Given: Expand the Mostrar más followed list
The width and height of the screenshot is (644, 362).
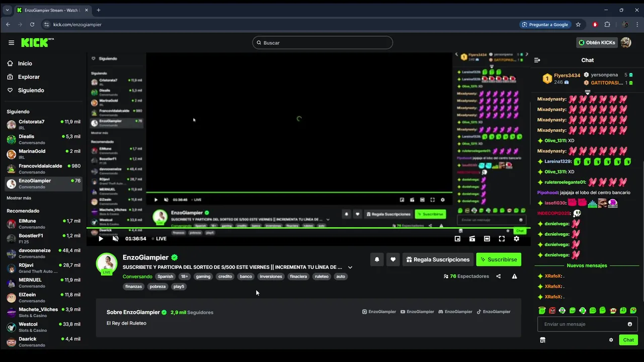Looking at the screenshot, I should [x=19, y=198].
